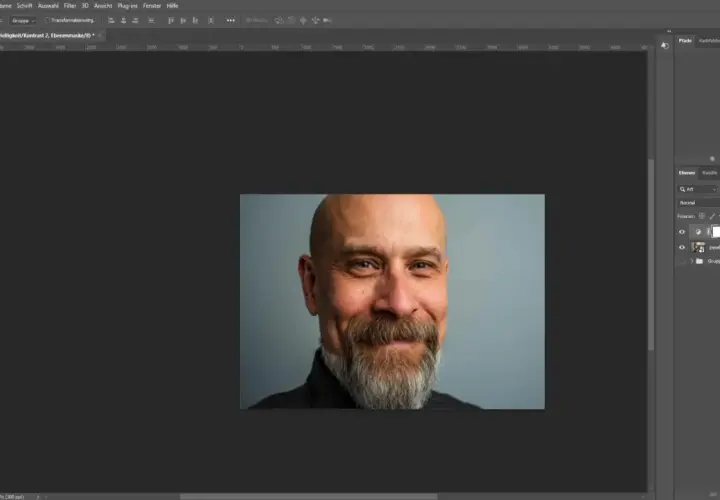Open the Normal blend mode dropdown

coord(698,202)
